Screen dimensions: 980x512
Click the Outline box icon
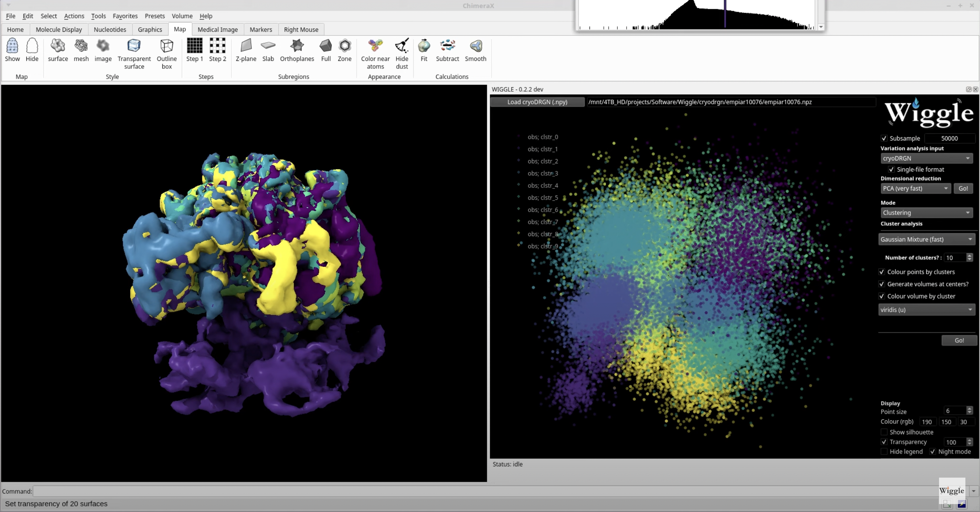click(x=167, y=46)
